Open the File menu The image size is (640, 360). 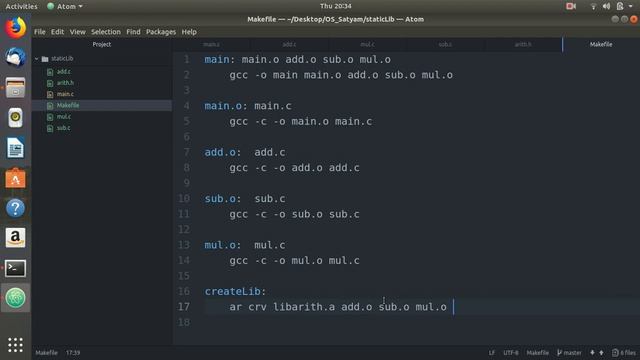tap(40, 32)
